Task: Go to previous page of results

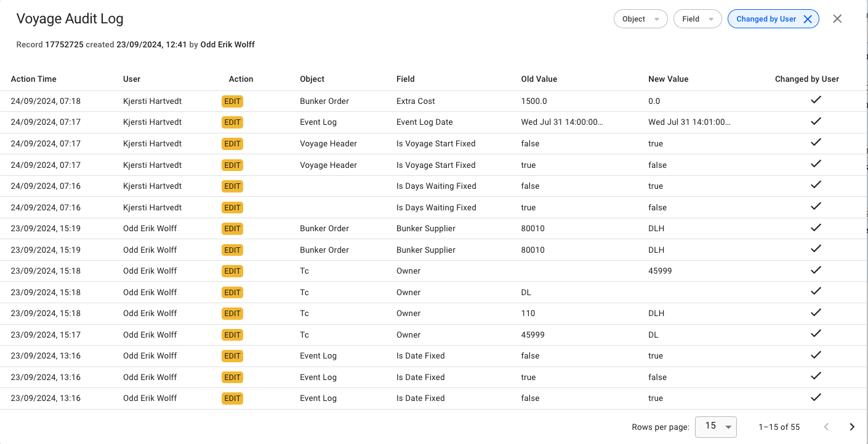Action: click(826, 427)
